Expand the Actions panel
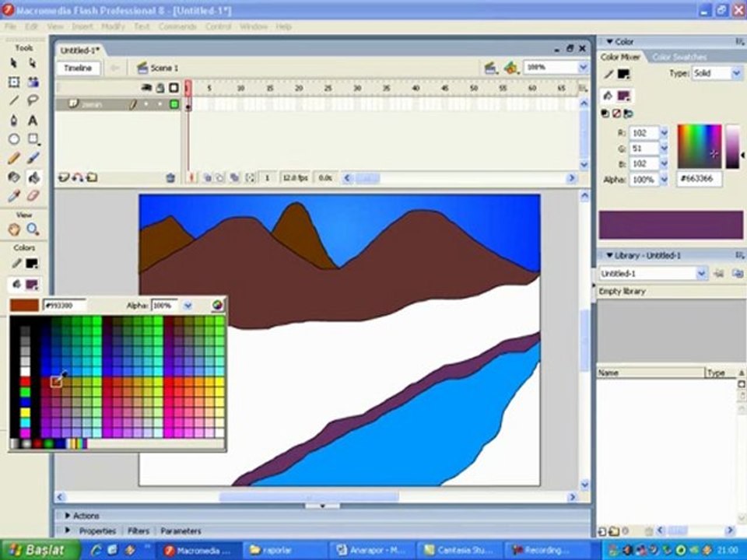747x560 pixels. (x=68, y=516)
